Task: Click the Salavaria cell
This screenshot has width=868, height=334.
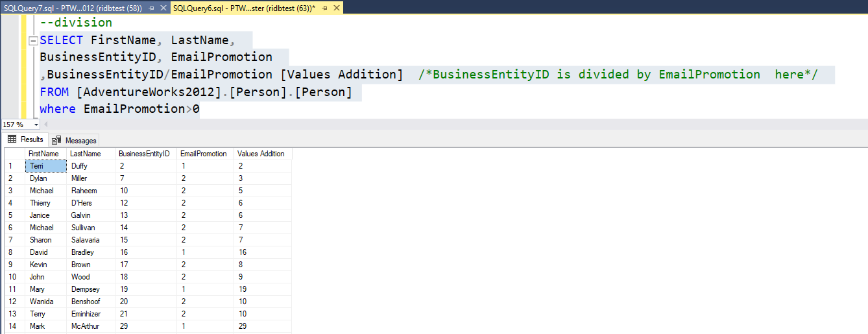Action: [x=91, y=240]
